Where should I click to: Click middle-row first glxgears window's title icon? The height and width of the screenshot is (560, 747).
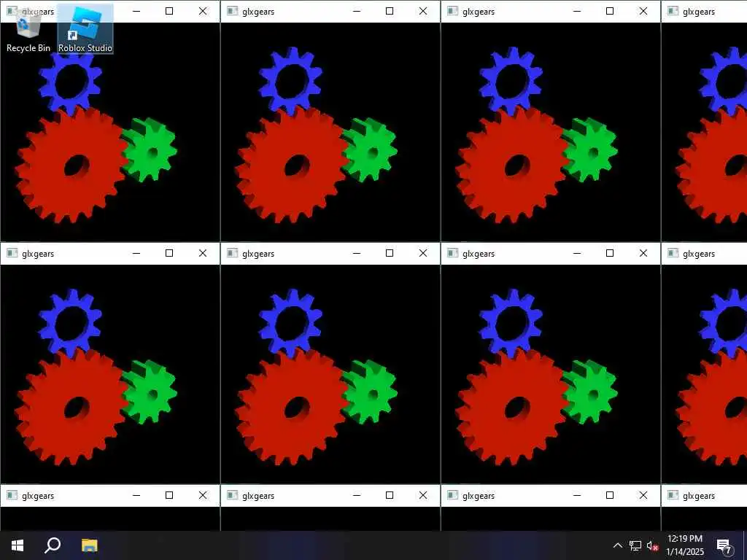click(x=12, y=253)
